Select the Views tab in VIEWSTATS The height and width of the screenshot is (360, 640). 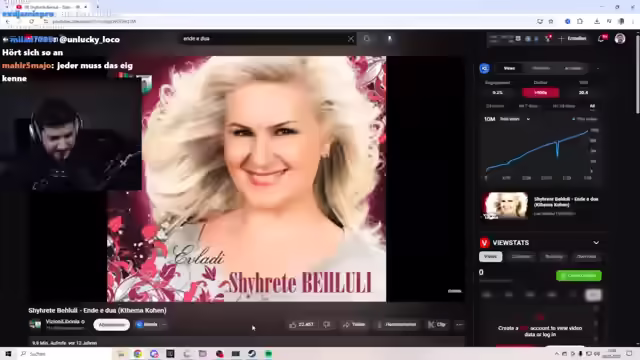[x=491, y=256]
